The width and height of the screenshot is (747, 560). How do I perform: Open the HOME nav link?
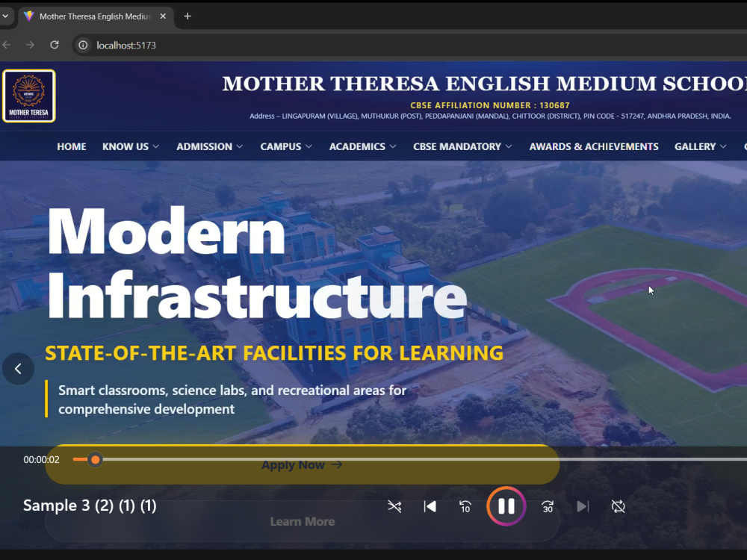(x=72, y=146)
